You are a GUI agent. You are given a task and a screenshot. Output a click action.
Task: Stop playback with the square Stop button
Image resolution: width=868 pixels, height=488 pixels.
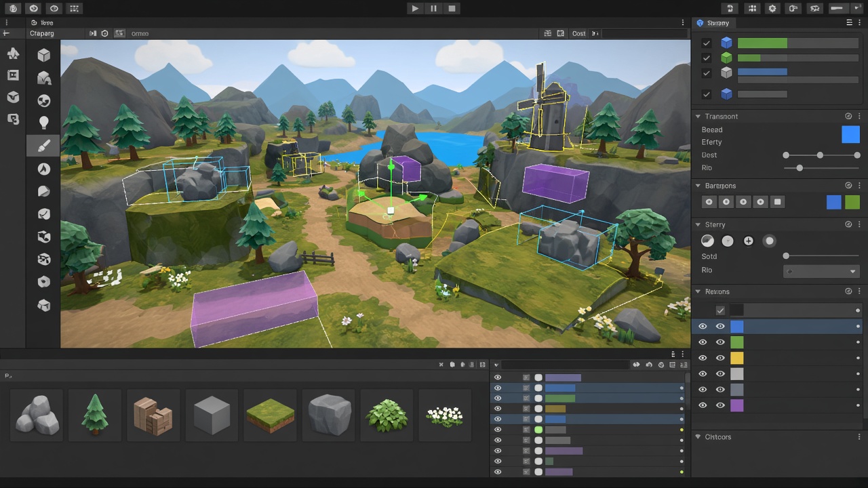(452, 8)
